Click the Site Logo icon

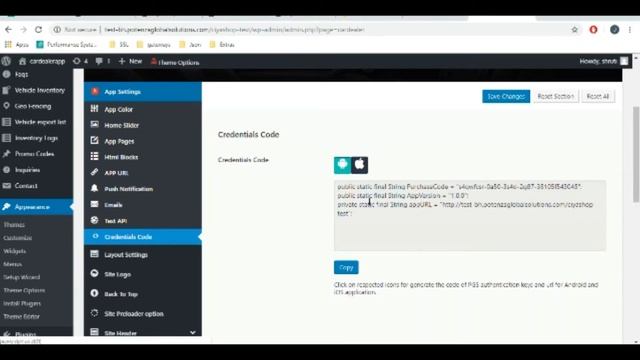(94, 273)
